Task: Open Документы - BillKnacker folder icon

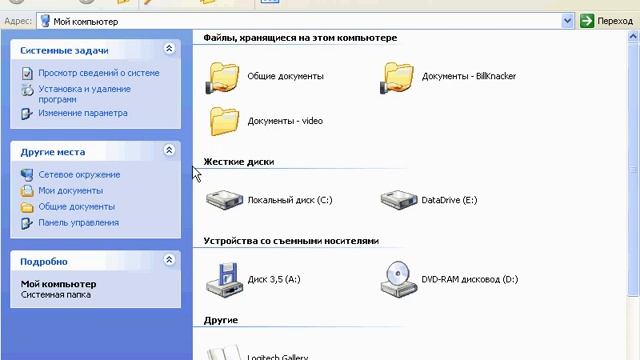Action: (x=397, y=78)
